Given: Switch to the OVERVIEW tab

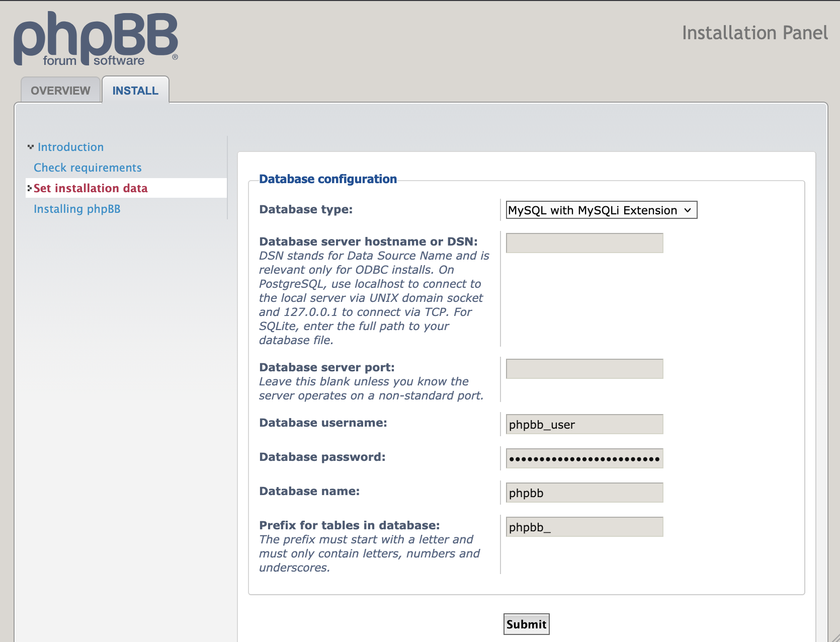Looking at the screenshot, I should tap(60, 90).
